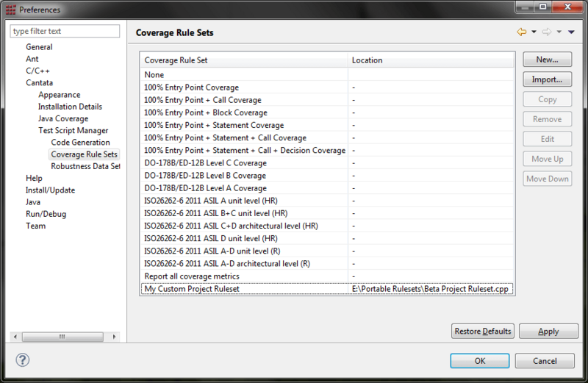
Task: Click the forward navigation arrow icon
Action: 547,32
